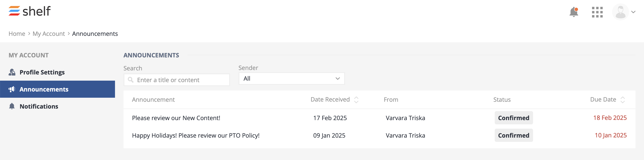Focus the title or content search field
This screenshot has height=160, width=644.
point(180,80)
